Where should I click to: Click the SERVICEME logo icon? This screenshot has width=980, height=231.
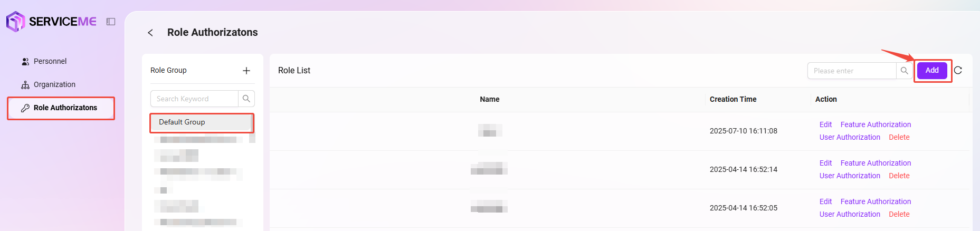tap(16, 22)
